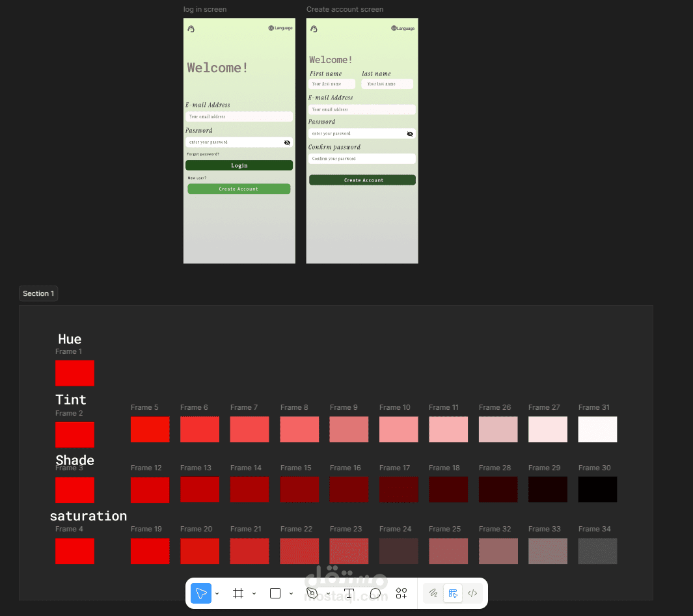Click the login email address input field
693x616 pixels.
(239, 116)
